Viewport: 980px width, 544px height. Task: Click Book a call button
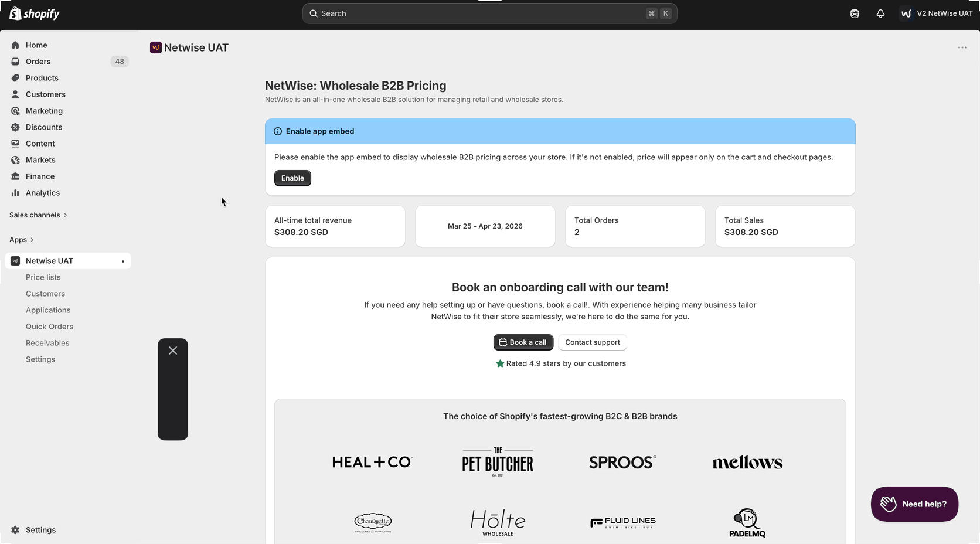point(523,342)
